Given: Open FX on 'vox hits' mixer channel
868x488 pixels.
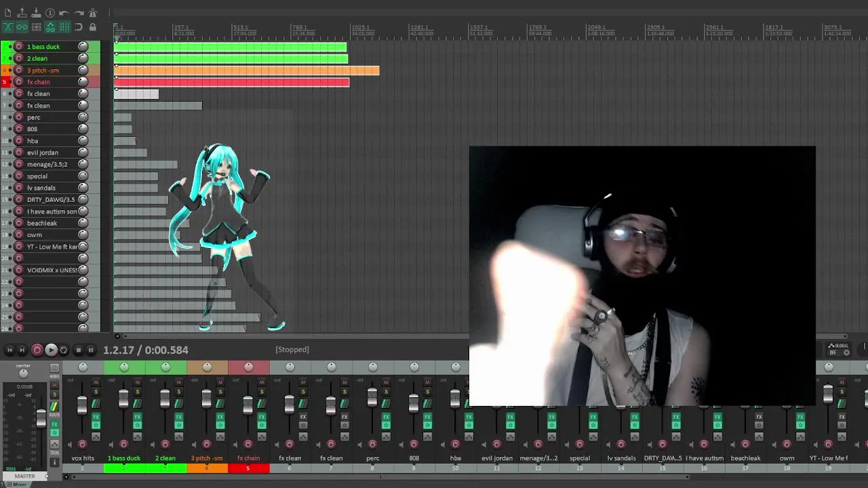Looking at the screenshot, I should (96, 418).
